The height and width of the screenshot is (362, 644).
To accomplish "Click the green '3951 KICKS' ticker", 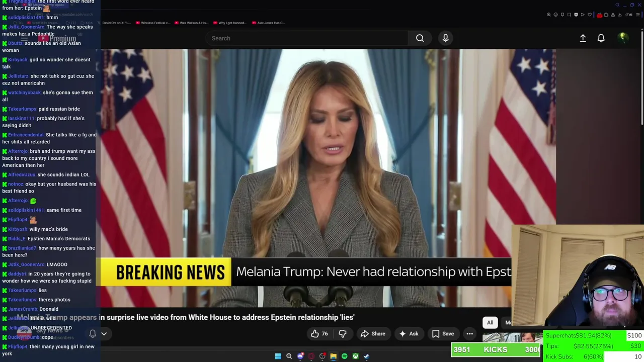I will point(496,349).
